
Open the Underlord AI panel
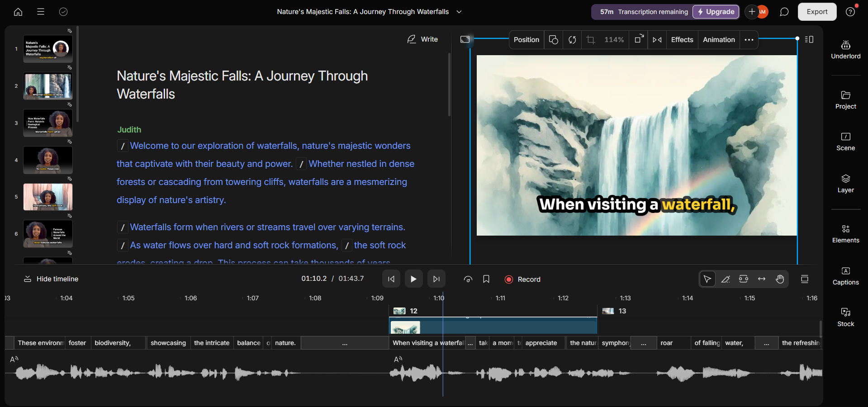click(x=845, y=50)
